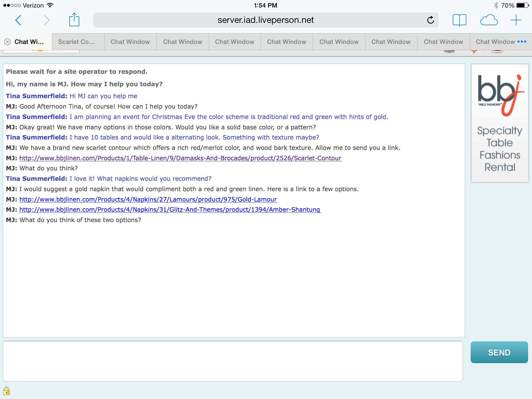Open the Gold-Lamour napkin link
Viewport: 532px width, 399px height.
pyautogui.click(x=148, y=199)
